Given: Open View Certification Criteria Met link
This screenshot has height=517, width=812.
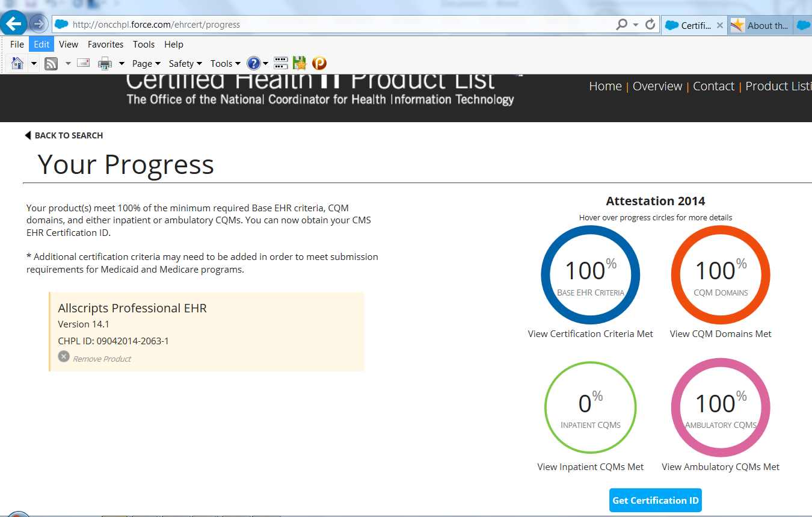Looking at the screenshot, I should pos(591,334).
